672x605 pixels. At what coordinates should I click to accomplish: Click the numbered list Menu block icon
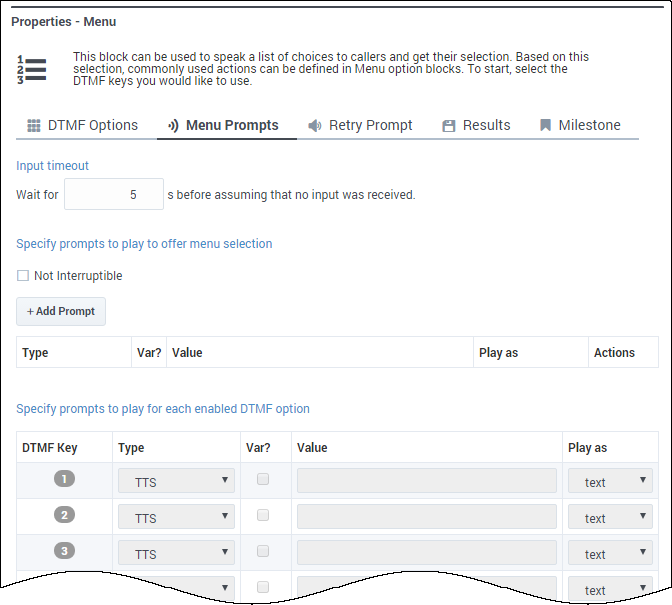[x=32, y=69]
